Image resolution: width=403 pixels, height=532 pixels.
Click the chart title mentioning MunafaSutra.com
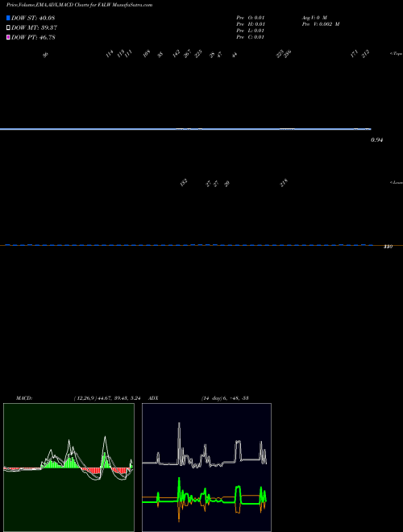79,5
